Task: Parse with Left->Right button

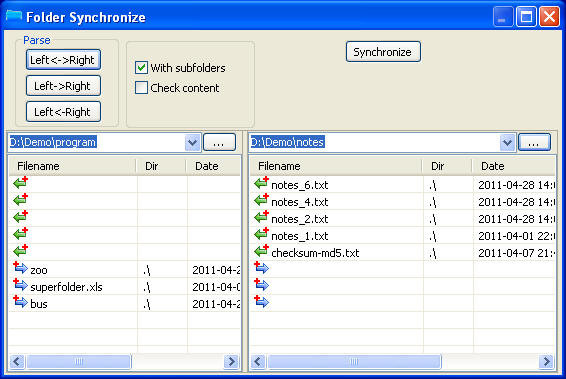Action: [63, 86]
